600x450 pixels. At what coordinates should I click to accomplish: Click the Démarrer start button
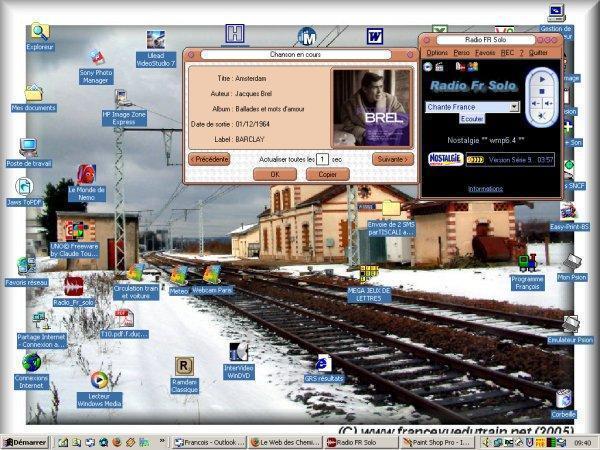(x=22, y=441)
